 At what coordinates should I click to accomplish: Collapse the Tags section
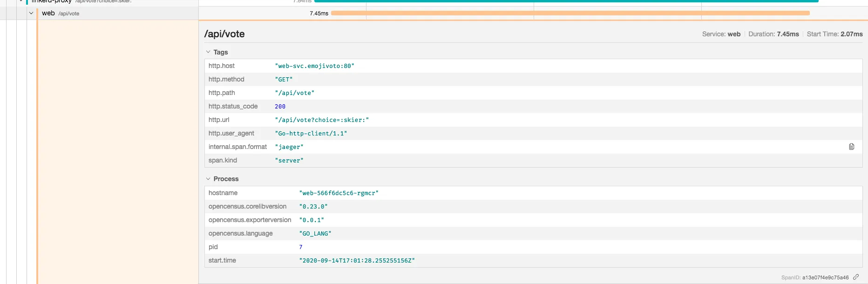pos(217,52)
